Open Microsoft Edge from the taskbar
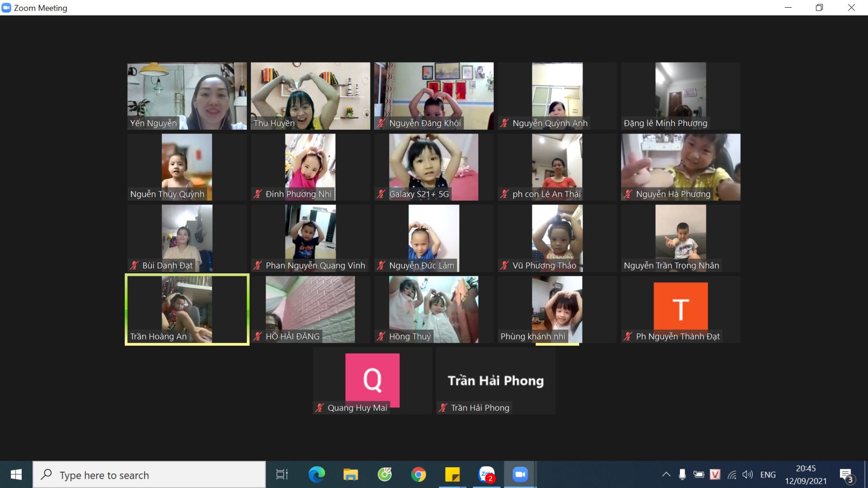This screenshot has height=488, width=868. [x=316, y=475]
